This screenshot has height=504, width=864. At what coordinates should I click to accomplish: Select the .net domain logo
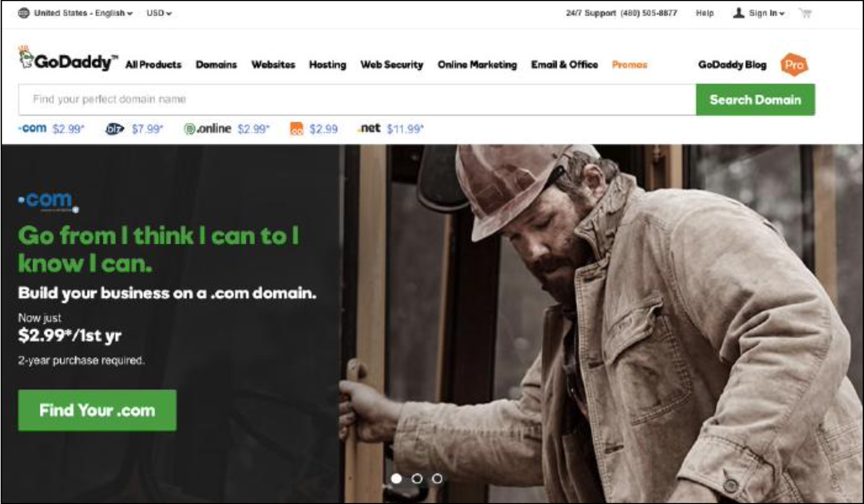pyautogui.click(x=369, y=128)
